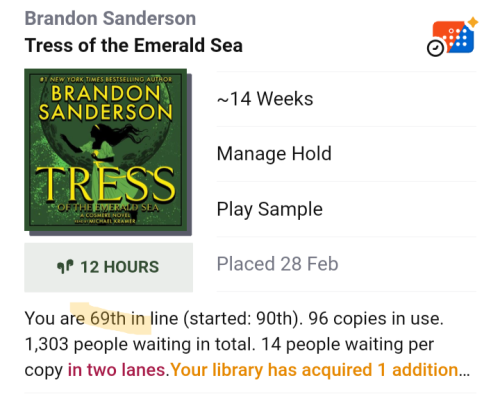Choose Manage Hold

tap(346, 154)
